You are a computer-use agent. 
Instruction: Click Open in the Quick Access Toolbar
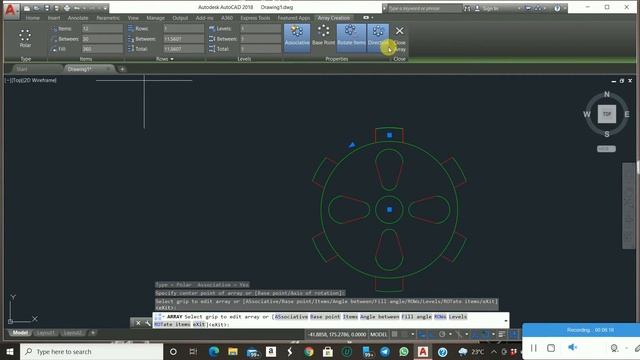point(37,8)
